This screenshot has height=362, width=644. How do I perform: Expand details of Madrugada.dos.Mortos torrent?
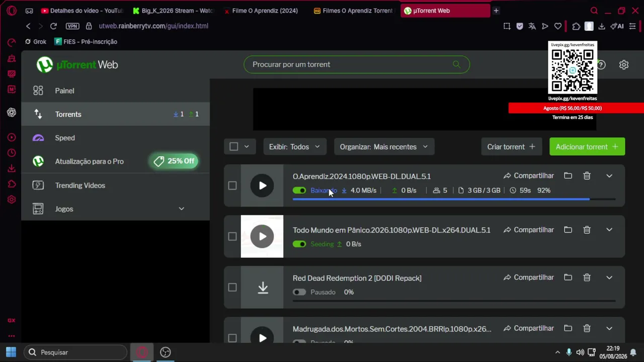609,328
